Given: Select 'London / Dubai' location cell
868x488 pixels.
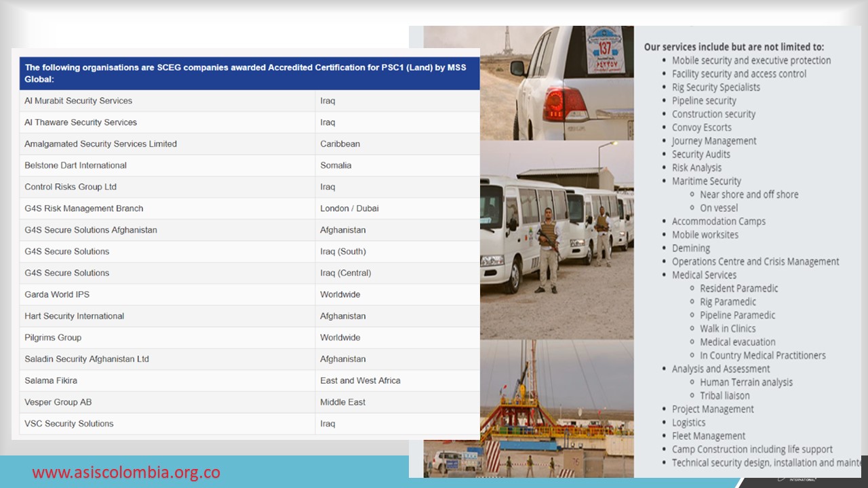Looking at the screenshot, I should [x=397, y=209].
